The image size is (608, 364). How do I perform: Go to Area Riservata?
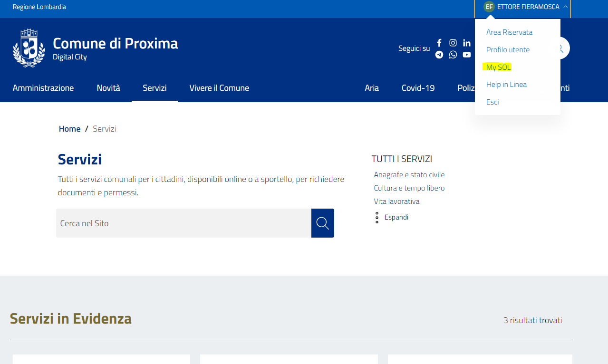509,32
